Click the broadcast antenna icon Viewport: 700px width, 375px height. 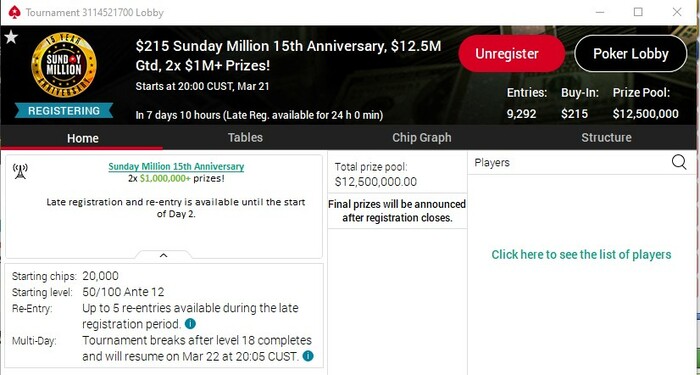click(x=20, y=171)
